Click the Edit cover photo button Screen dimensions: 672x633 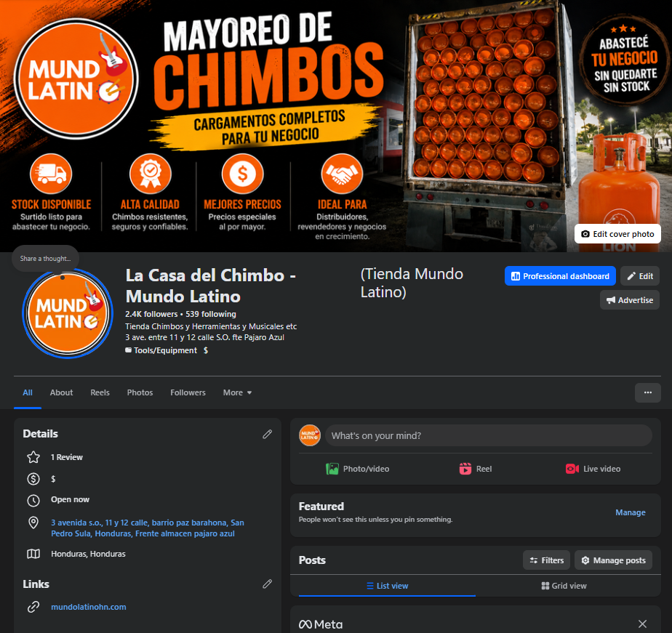617,234
